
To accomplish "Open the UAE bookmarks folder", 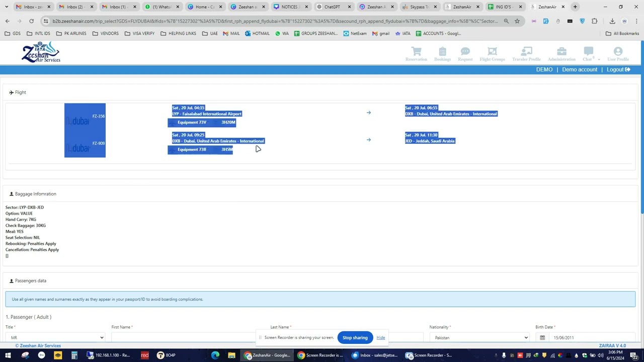I will [x=210, y=33].
